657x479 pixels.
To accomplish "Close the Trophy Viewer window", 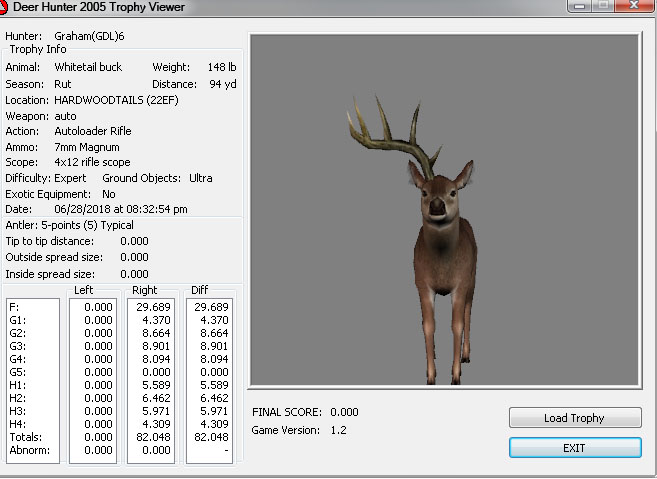I will [634, 6].
